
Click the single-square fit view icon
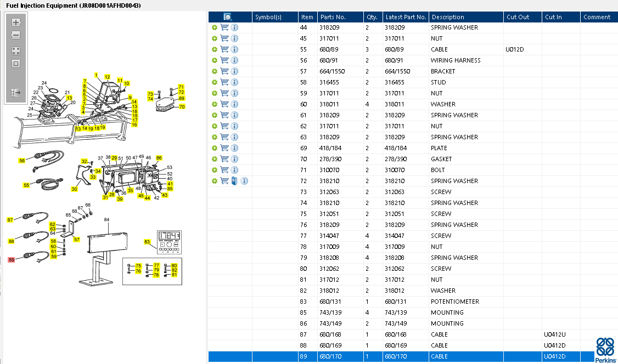(x=16, y=64)
